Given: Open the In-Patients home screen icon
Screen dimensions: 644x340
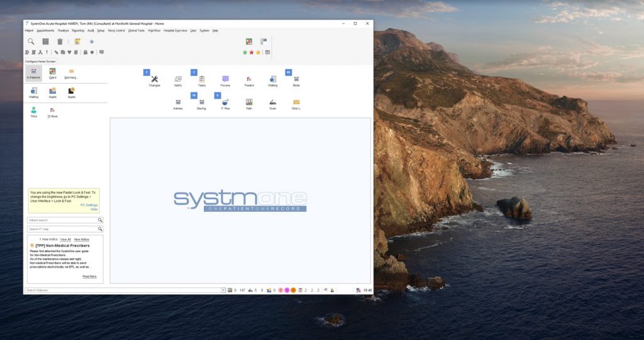Looking at the screenshot, I should click(x=34, y=73).
